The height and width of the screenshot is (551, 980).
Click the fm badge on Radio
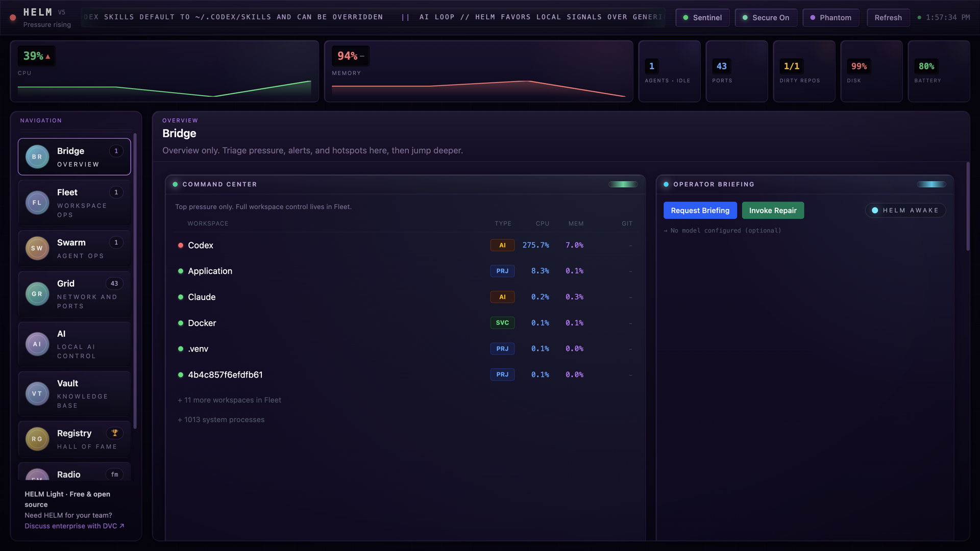tap(115, 474)
